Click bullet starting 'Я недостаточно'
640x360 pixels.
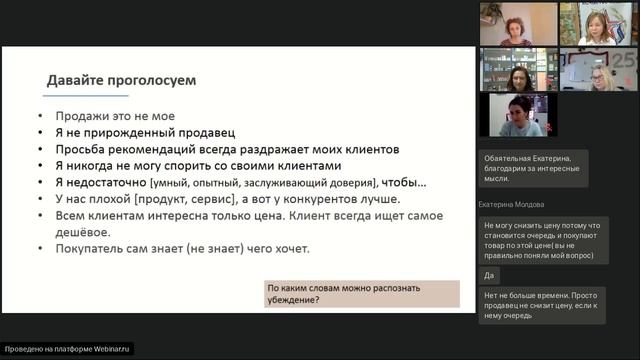241,182
